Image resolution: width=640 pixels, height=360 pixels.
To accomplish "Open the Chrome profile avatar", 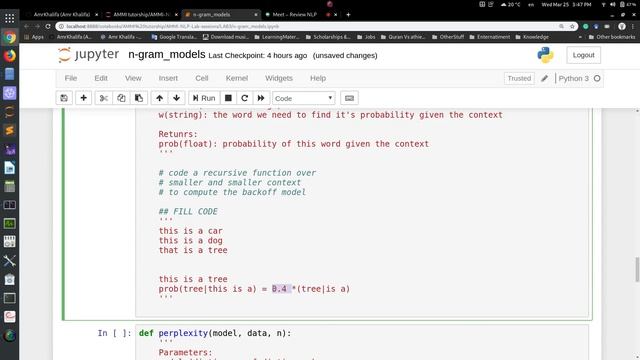I will pyautogui.click(x=622, y=26).
